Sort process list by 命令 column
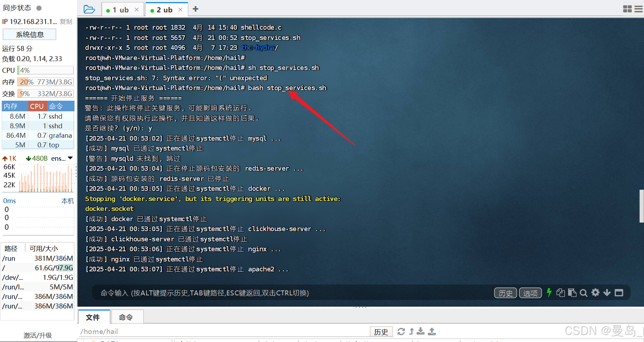The image size is (644, 342). (60, 106)
